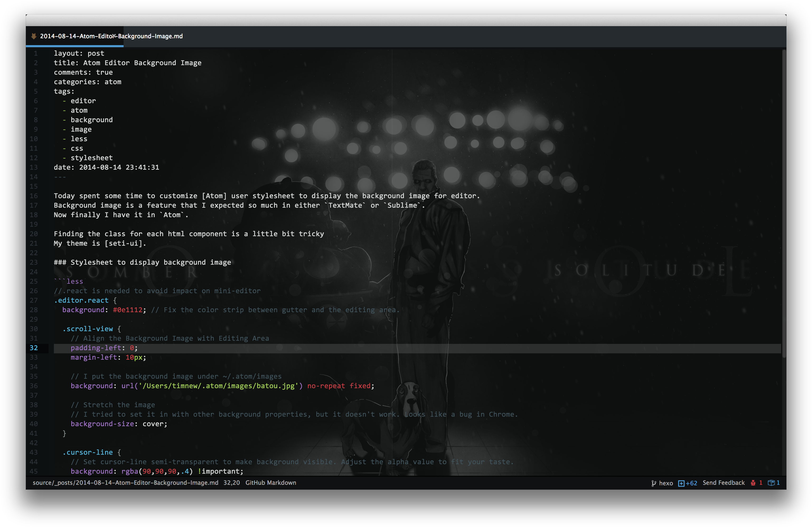Open the blue package updates icon
The height and width of the screenshot is (527, 812).
pos(771,483)
